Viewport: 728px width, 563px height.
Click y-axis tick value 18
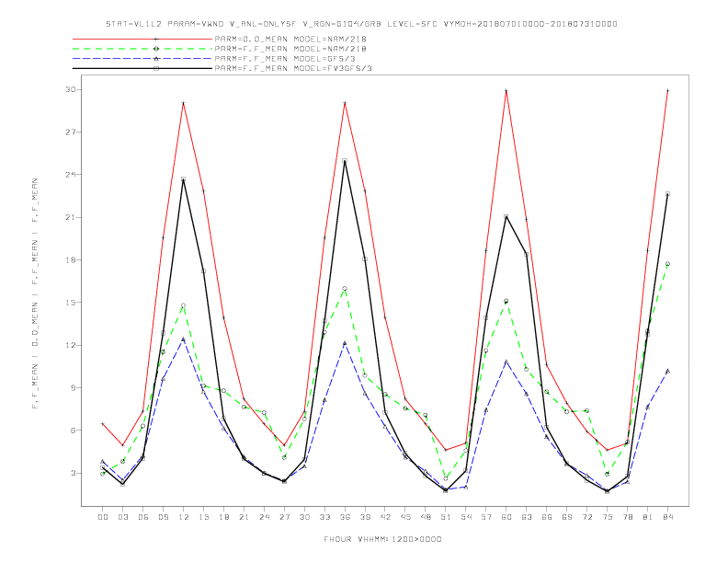71,259
